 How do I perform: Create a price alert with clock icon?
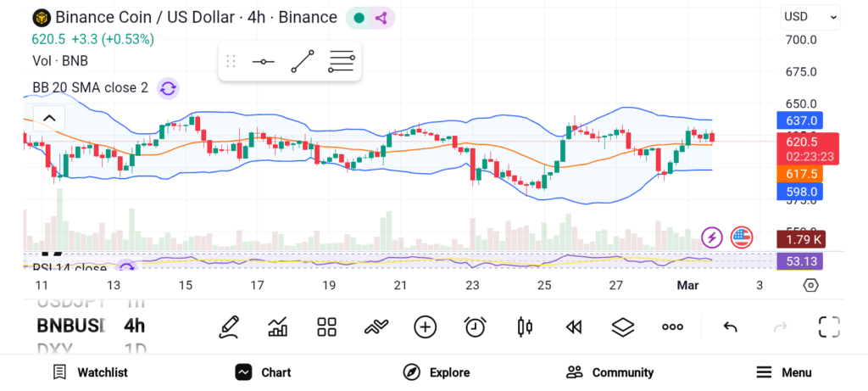pos(475,327)
